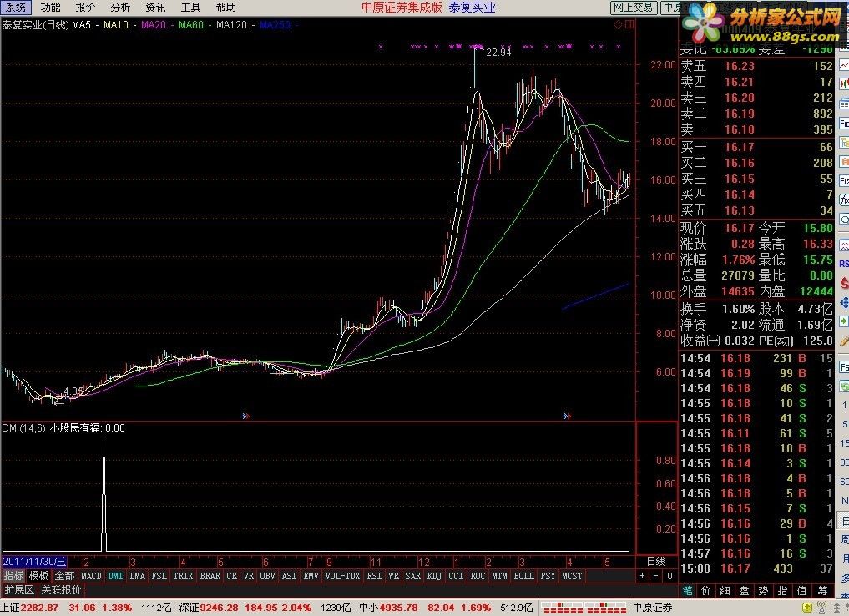Viewport: 849px width, 616px height.
Task: Select the KDJ indicator
Action: (435, 576)
